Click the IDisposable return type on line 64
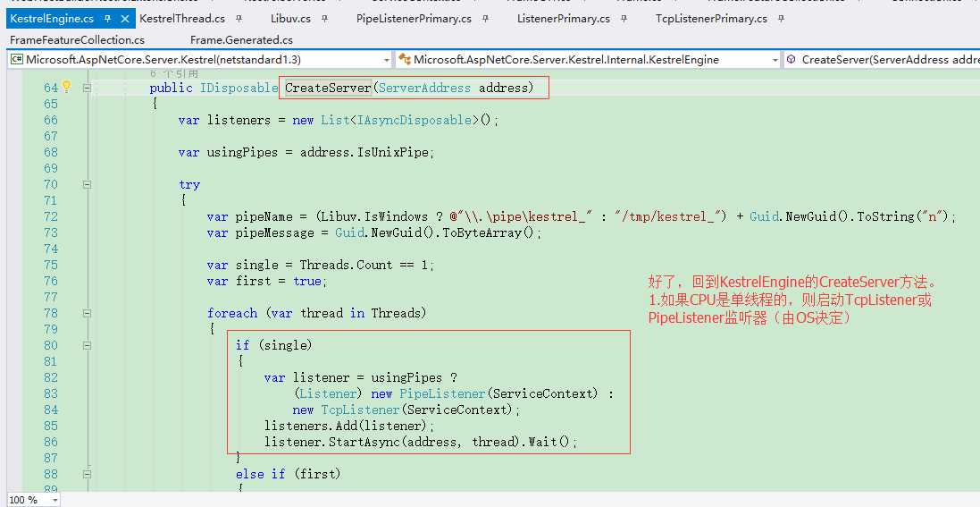This screenshot has width=980, height=507. tap(239, 88)
